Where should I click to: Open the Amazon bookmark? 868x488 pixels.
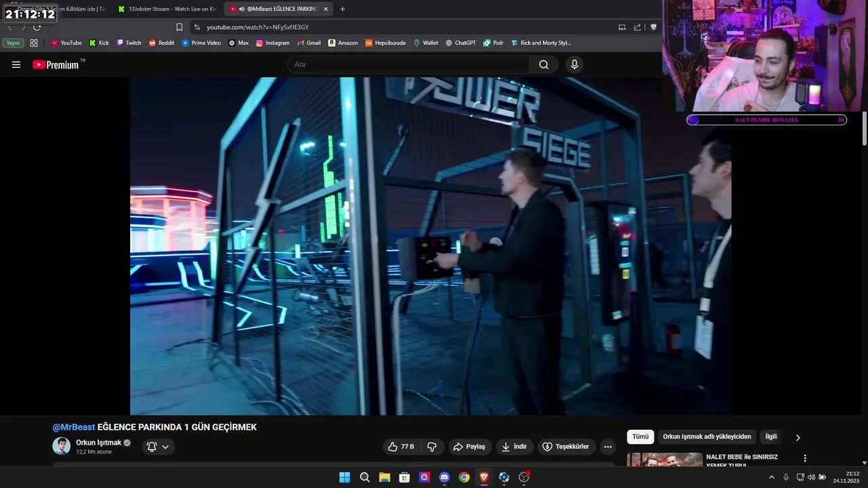point(343,43)
